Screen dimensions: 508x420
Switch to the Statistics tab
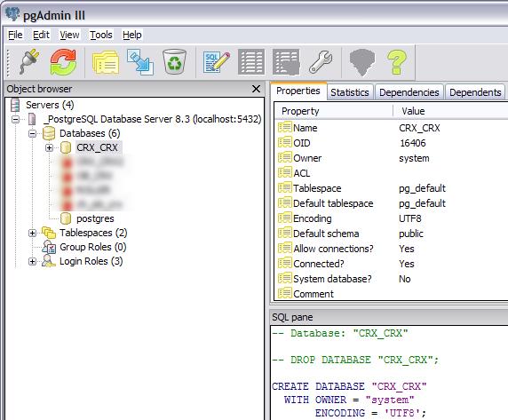tap(350, 92)
